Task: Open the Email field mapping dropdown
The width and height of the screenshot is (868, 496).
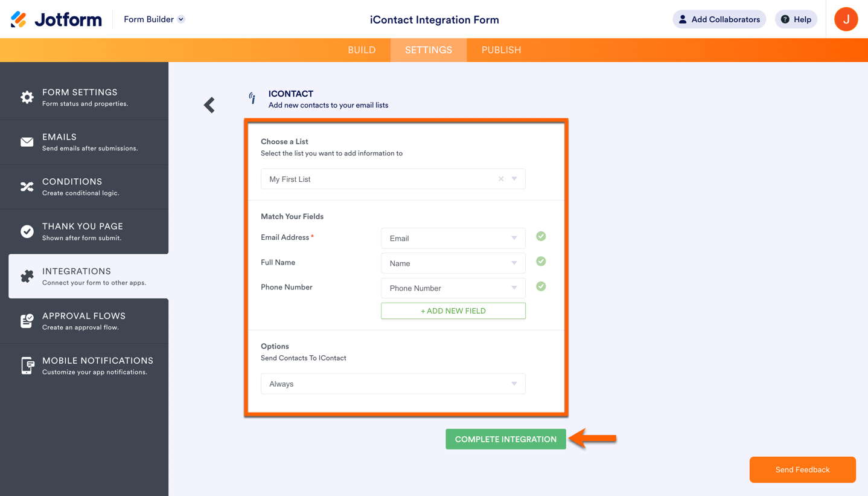Action: click(x=453, y=238)
